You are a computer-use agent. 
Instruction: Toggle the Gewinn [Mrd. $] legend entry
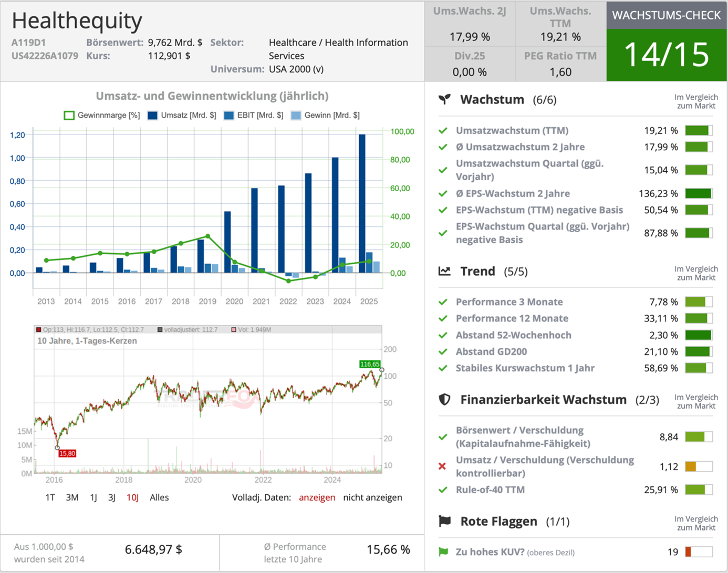(325, 115)
